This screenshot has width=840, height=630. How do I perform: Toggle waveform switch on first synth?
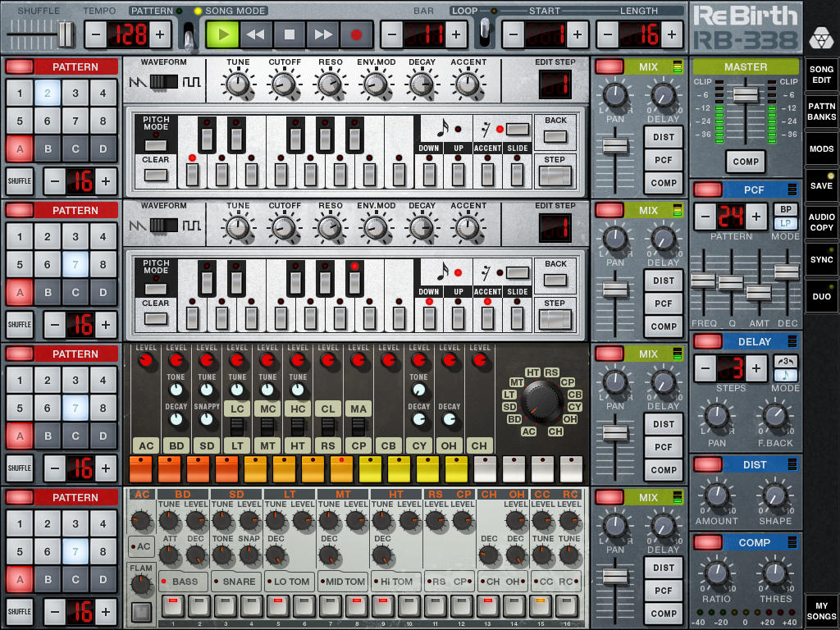coord(163,81)
